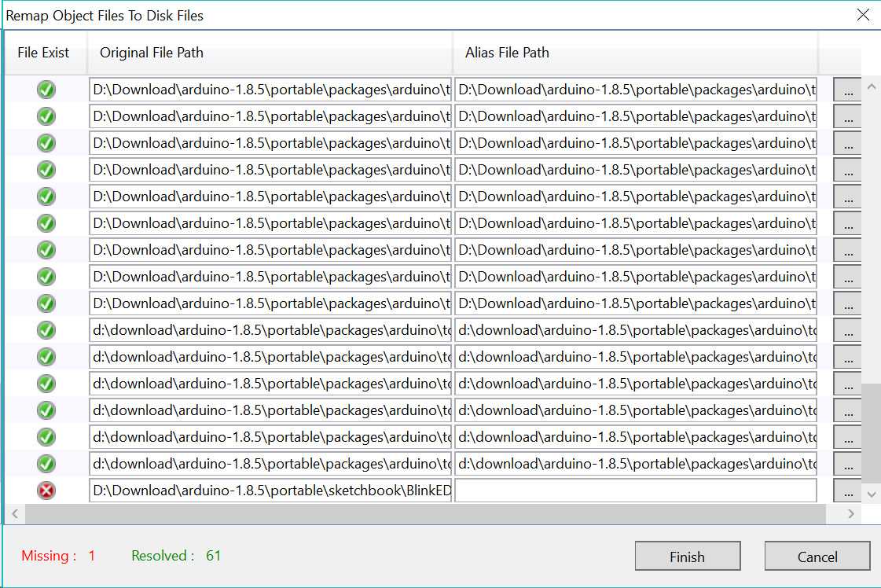Click the original path field on the first row

pyautogui.click(x=270, y=90)
